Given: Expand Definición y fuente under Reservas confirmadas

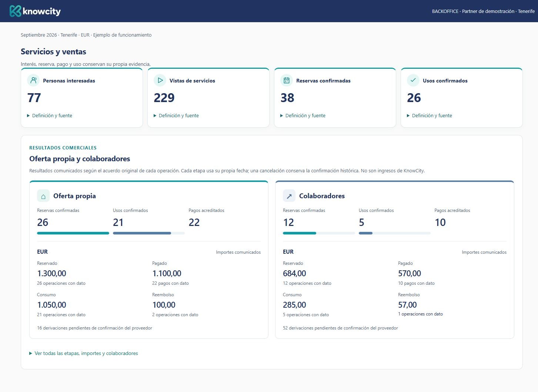Looking at the screenshot, I should (x=303, y=116).
